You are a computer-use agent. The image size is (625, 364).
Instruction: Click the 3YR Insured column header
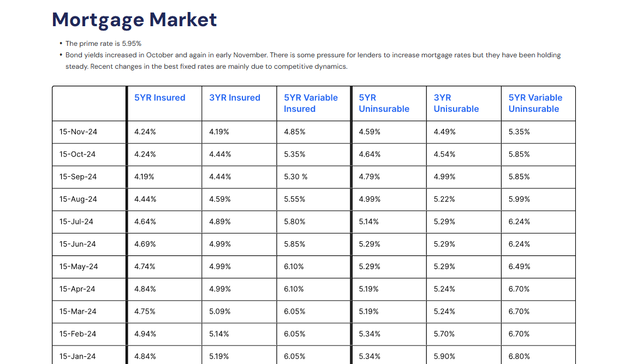[235, 98]
